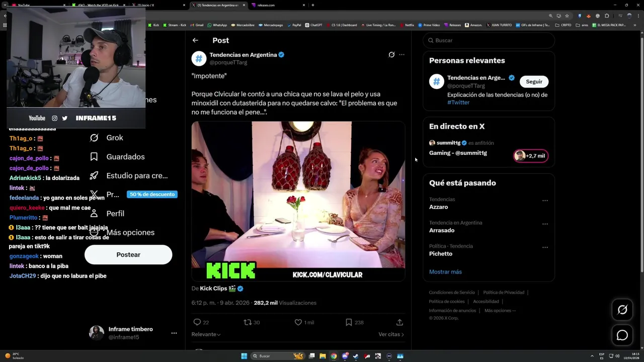Viewport: 644px width, 362px height.
Task: Open more options for Azzaro trend
Action: click(545, 201)
